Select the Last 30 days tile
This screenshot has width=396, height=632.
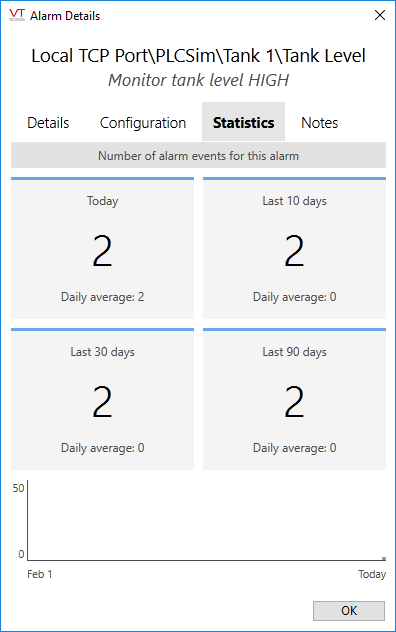point(102,399)
